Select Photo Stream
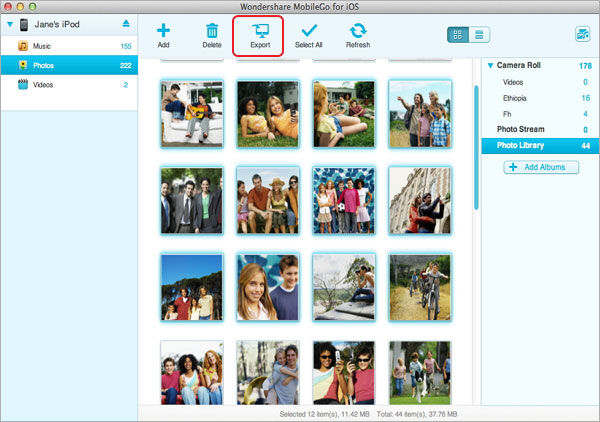 coord(540,129)
